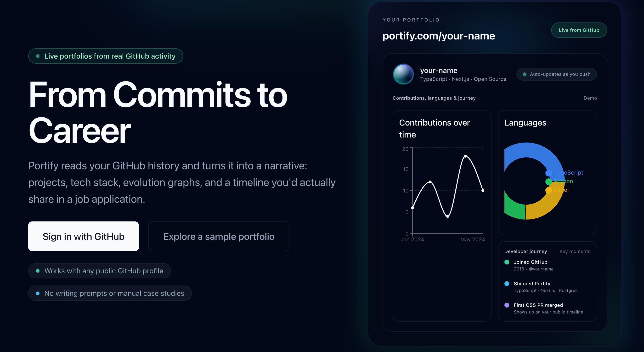Click the highest peak point on contributions chart
Screen dimensions: 644x352
pyautogui.click(x=465, y=156)
